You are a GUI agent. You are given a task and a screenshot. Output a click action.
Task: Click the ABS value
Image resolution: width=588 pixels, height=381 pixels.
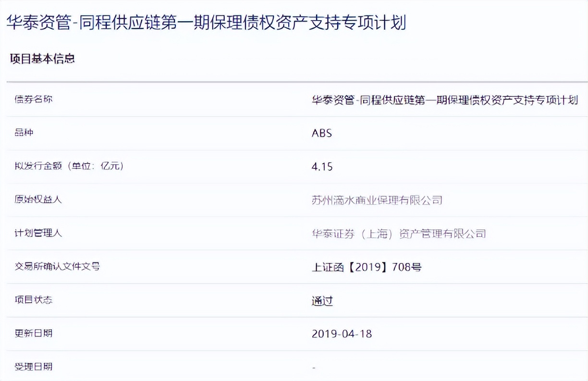coord(321,133)
